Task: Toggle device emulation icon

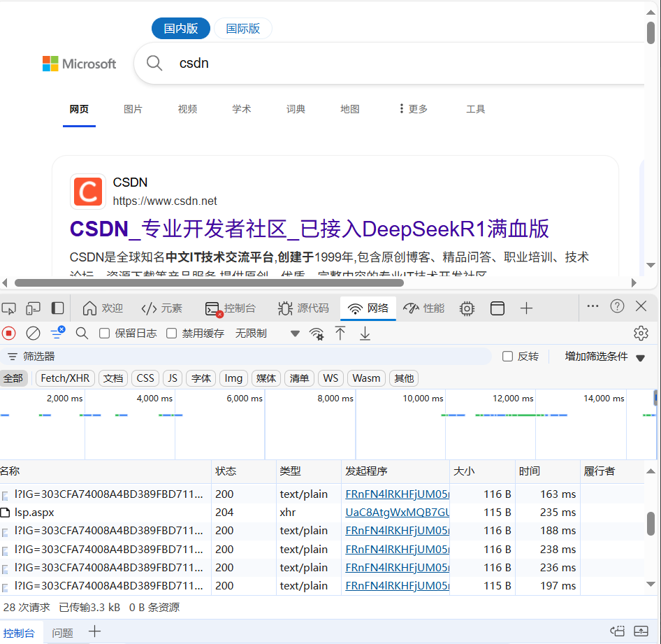Action: (x=33, y=309)
